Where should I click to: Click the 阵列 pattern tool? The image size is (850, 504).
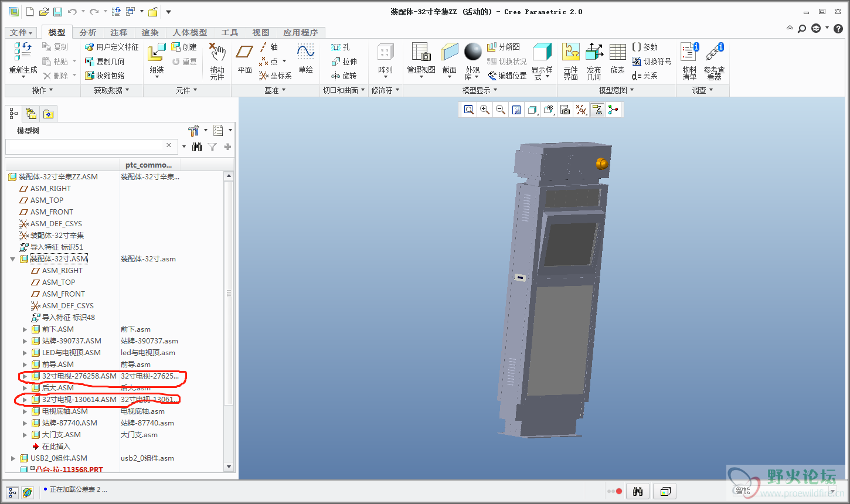[385, 58]
